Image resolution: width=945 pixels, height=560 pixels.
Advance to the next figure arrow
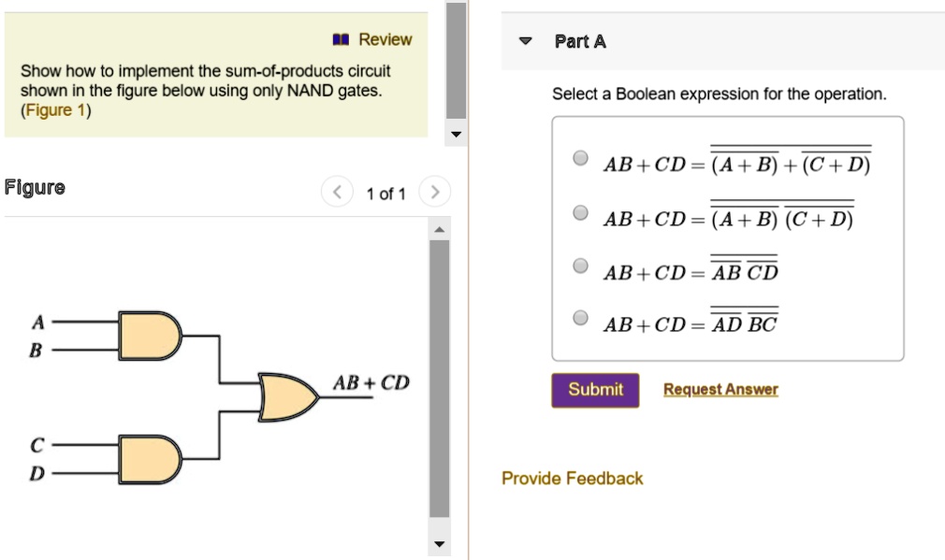433,193
